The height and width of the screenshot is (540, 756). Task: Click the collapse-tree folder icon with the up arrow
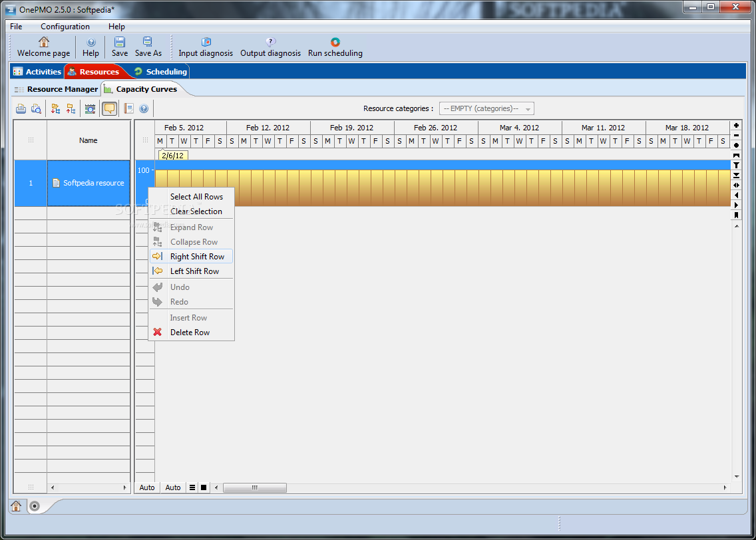click(71, 109)
